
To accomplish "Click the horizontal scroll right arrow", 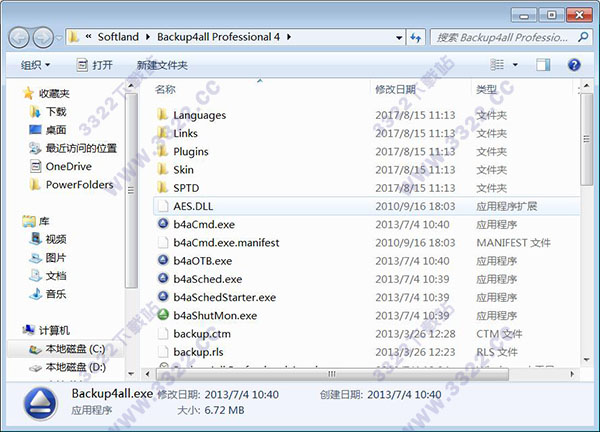I will [x=572, y=374].
